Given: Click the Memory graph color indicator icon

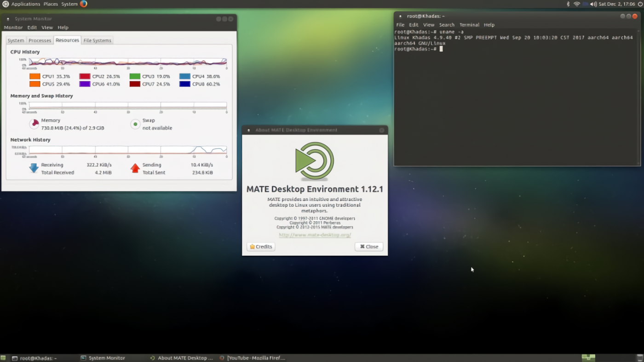Looking at the screenshot, I should (34, 123).
